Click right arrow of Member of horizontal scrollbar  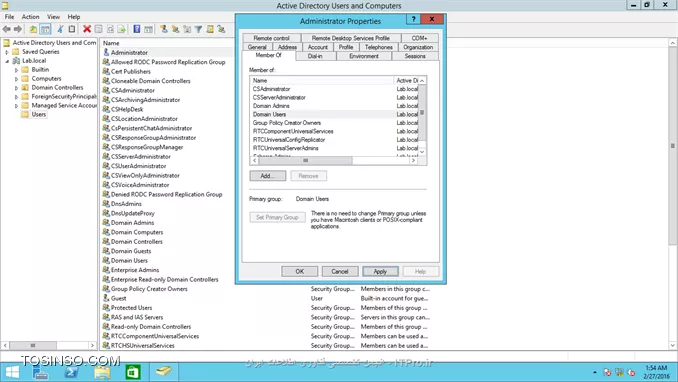(x=413, y=161)
